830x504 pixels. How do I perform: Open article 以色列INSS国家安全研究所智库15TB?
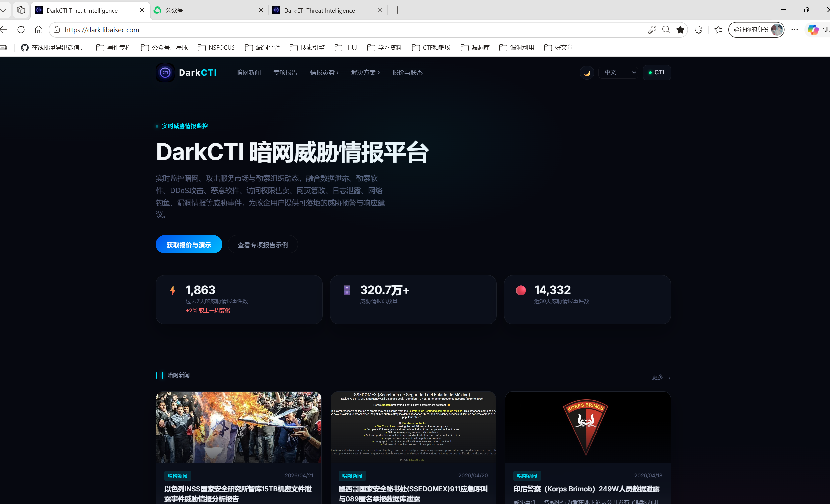238,493
